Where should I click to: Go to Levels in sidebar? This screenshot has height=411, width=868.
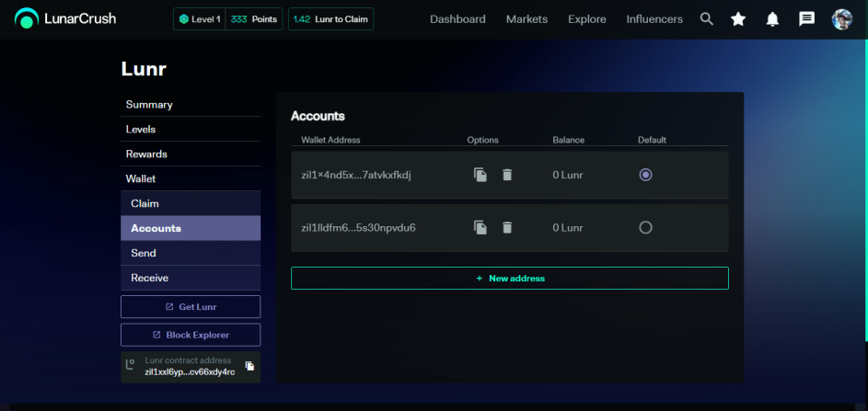click(x=191, y=130)
